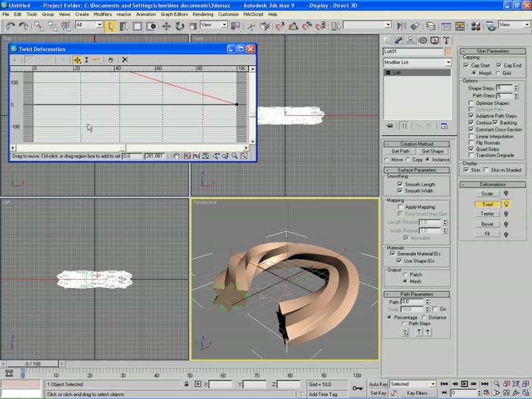532x399 pixels.
Task: Click the Mirror tool icon
Action: tap(401, 26)
